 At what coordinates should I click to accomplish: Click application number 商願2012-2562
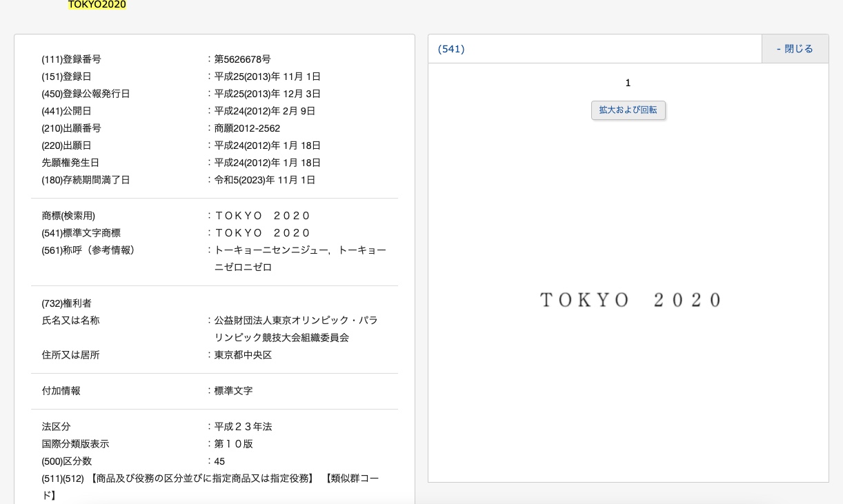(247, 128)
